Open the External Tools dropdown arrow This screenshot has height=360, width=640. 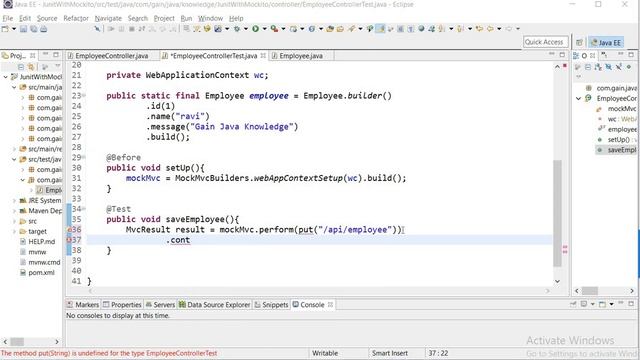(x=283, y=29)
